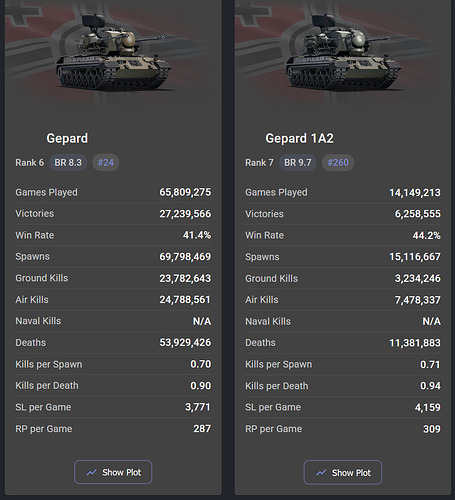Select the Rank 7 label

coord(259,163)
